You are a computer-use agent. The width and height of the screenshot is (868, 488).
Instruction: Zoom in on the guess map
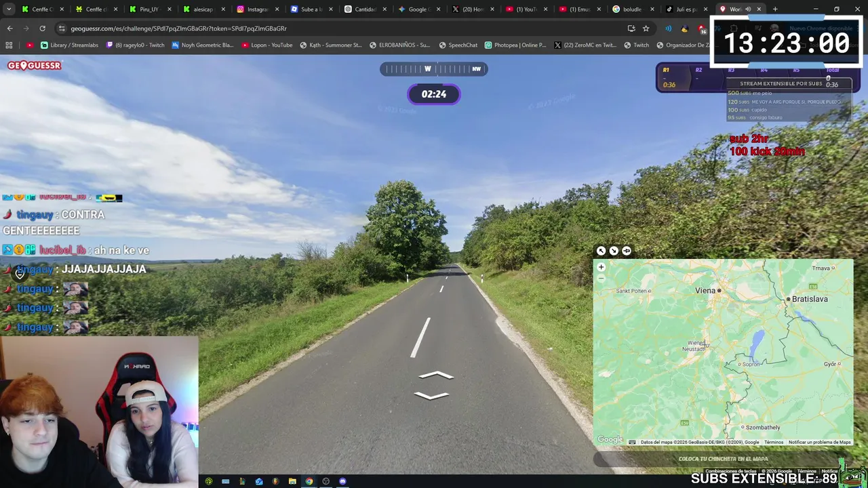[601, 267]
